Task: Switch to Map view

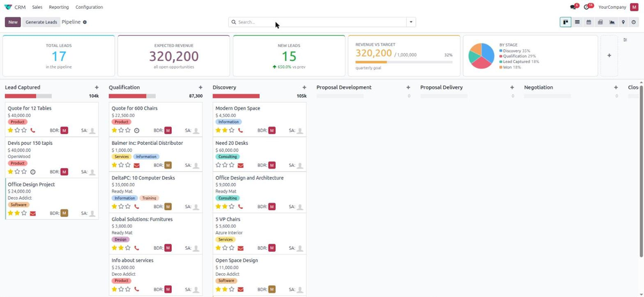Action: tap(623, 22)
